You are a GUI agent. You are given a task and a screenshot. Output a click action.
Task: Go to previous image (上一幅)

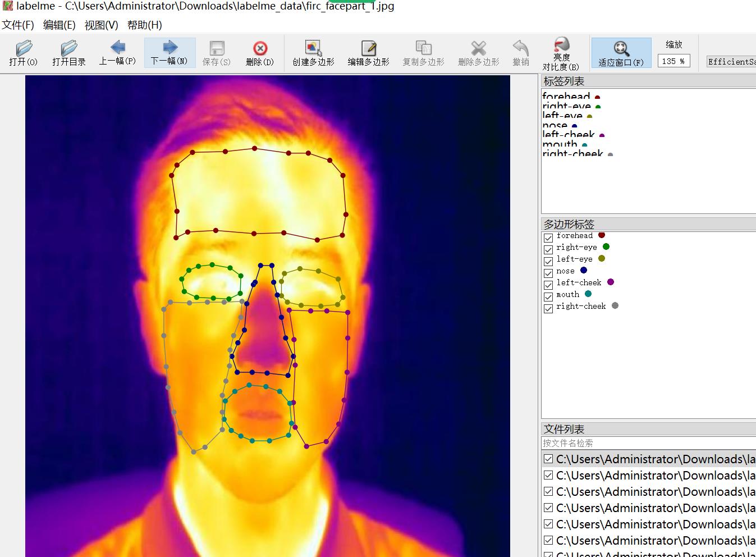[117, 53]
